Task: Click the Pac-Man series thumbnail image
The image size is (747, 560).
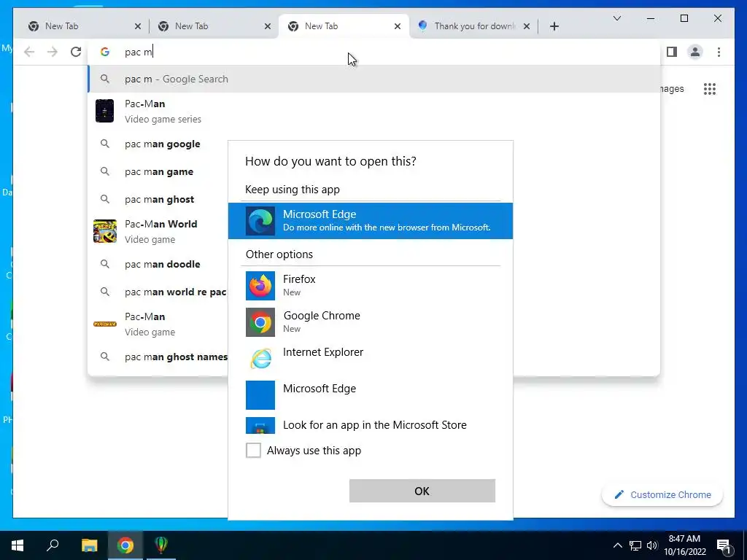Action: point(105,111)
